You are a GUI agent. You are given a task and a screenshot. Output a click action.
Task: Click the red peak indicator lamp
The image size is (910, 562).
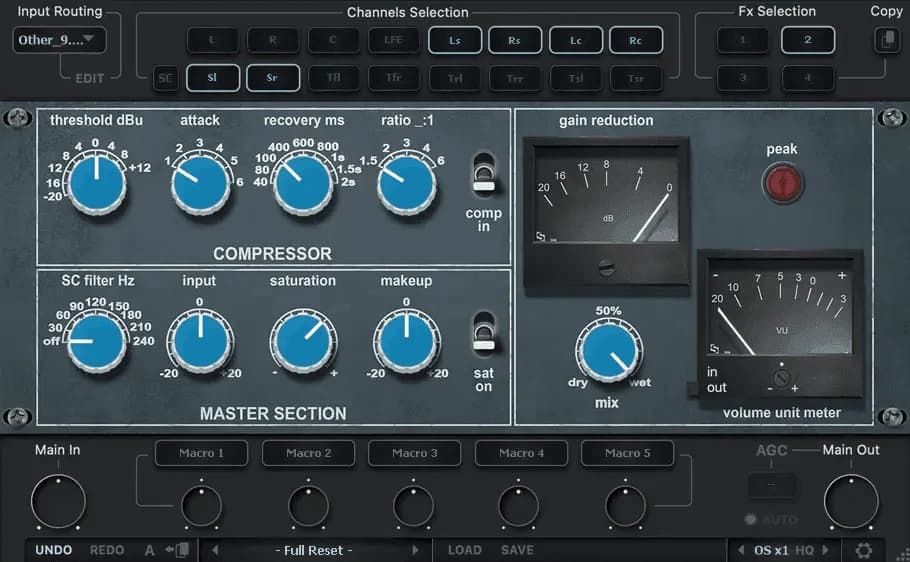click(782, 183)
